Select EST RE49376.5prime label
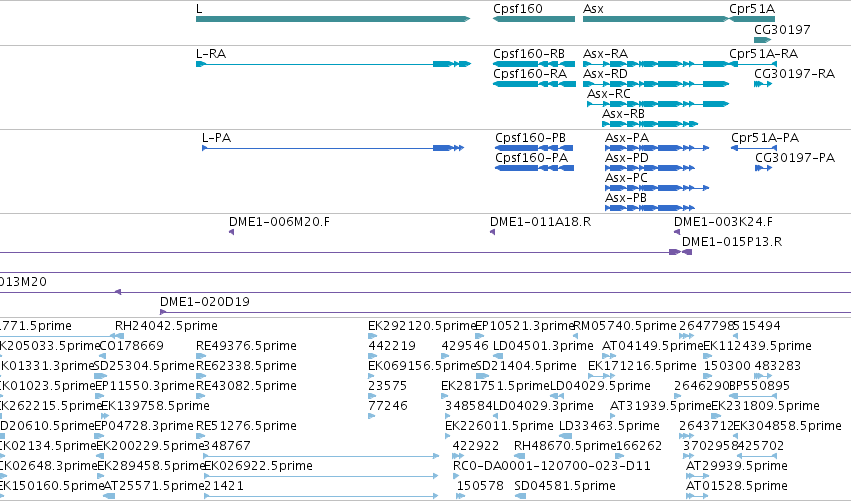Screen dimensions: 851x501 point(246,346)
